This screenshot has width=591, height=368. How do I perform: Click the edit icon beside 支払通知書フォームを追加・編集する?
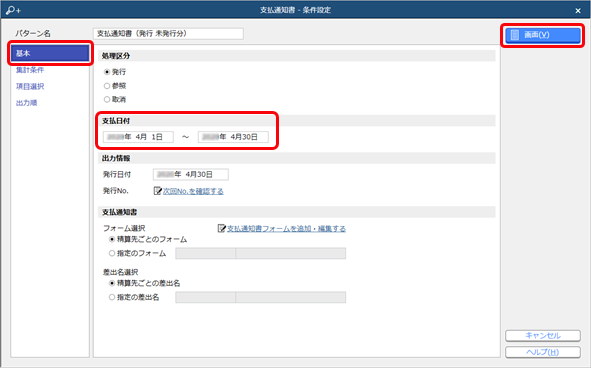click(x=222, y=228)
